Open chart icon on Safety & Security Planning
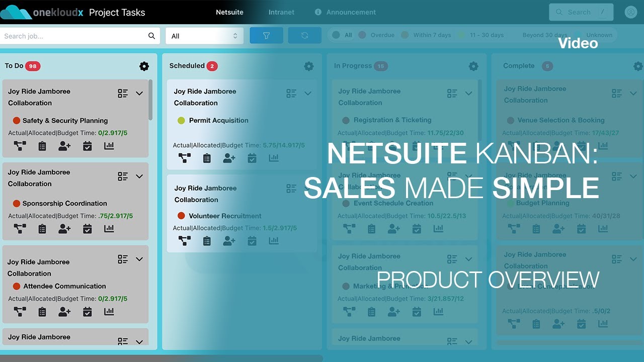The height and width of the screenshot is (362, 644). 109,146
